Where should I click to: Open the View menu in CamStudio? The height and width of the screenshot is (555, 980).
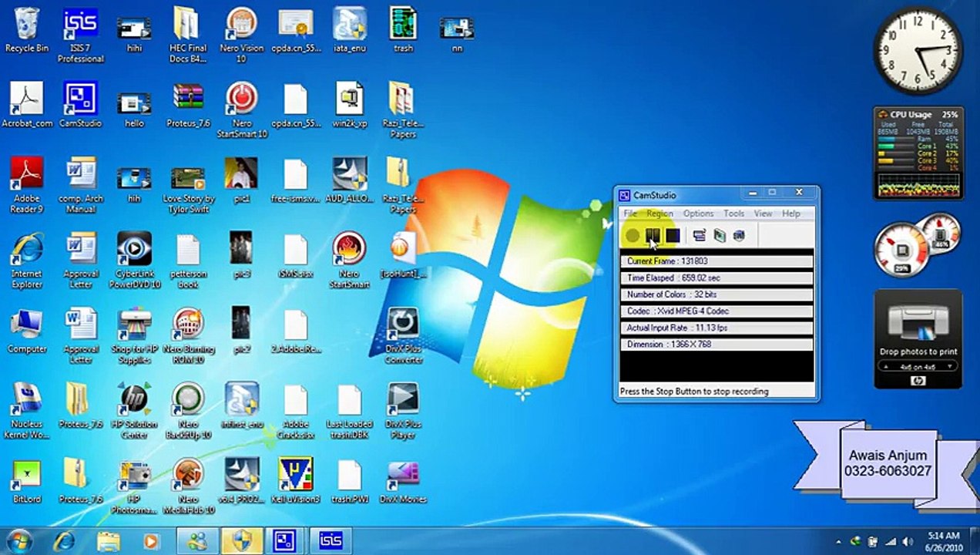763,214
